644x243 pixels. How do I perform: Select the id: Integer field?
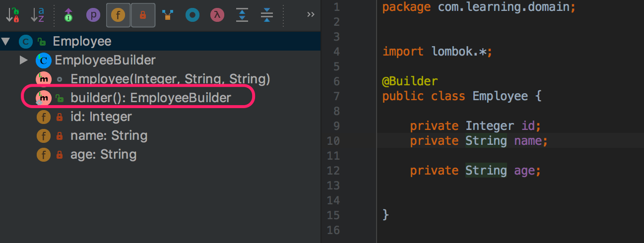point(101,117)
